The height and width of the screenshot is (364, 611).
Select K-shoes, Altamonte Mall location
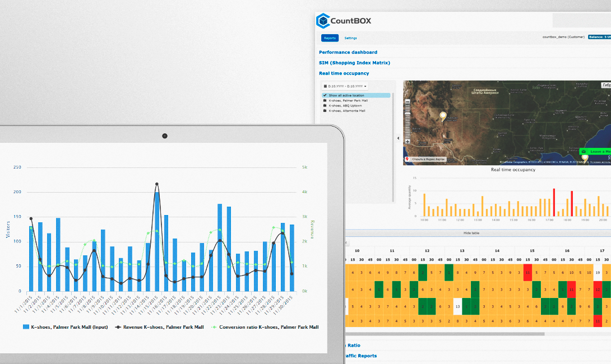tap(346, 110)
